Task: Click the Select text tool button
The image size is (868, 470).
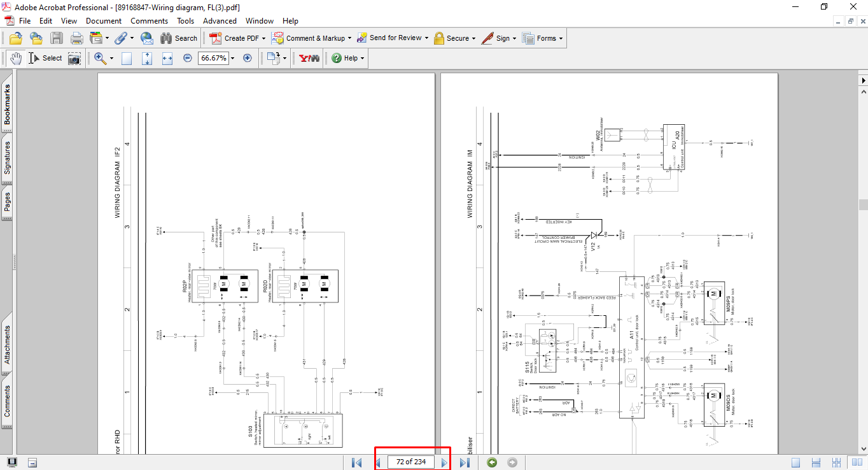Action: pos(46,58)
